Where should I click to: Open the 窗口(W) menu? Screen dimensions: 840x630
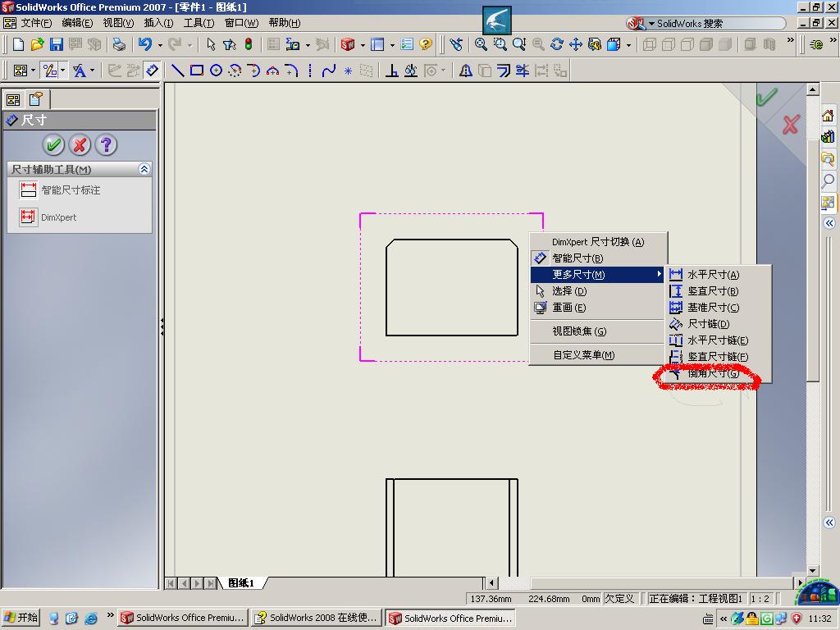click(x=241, y=23)
